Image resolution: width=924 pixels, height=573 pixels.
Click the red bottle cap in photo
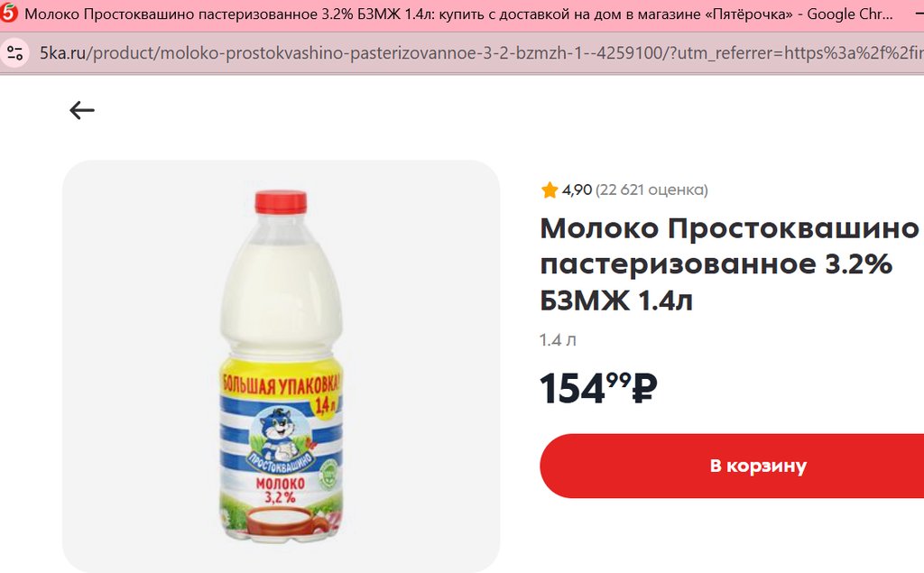282,201
